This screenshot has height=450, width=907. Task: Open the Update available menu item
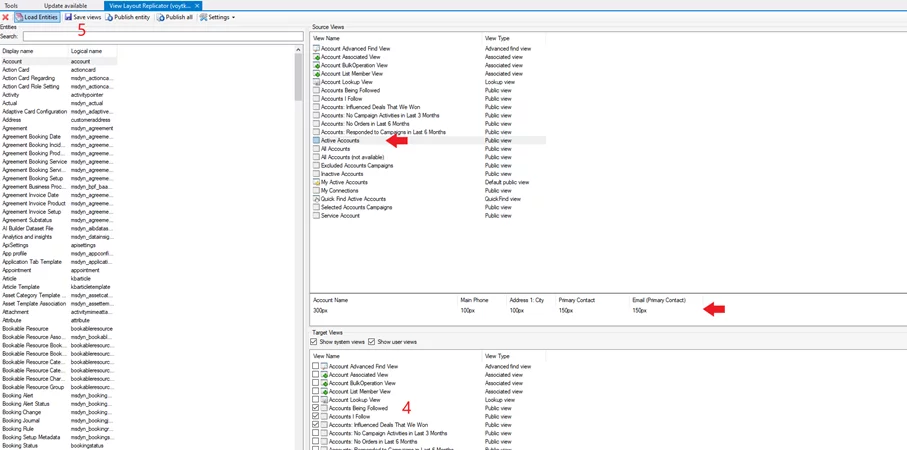coord(65,5)
